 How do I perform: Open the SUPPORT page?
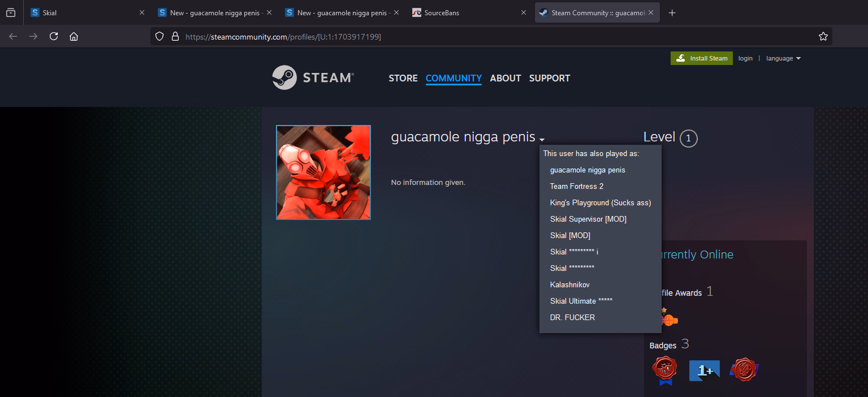point(550,78)
